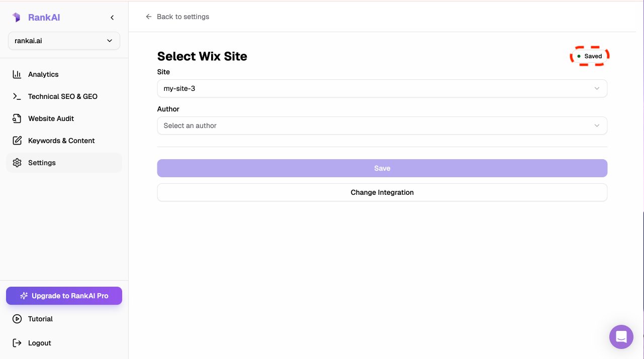Image resolution: width=644 pixels, height=359 pixels.
Task: Open Website Audit using its document icon
Action: coord(18,118)
